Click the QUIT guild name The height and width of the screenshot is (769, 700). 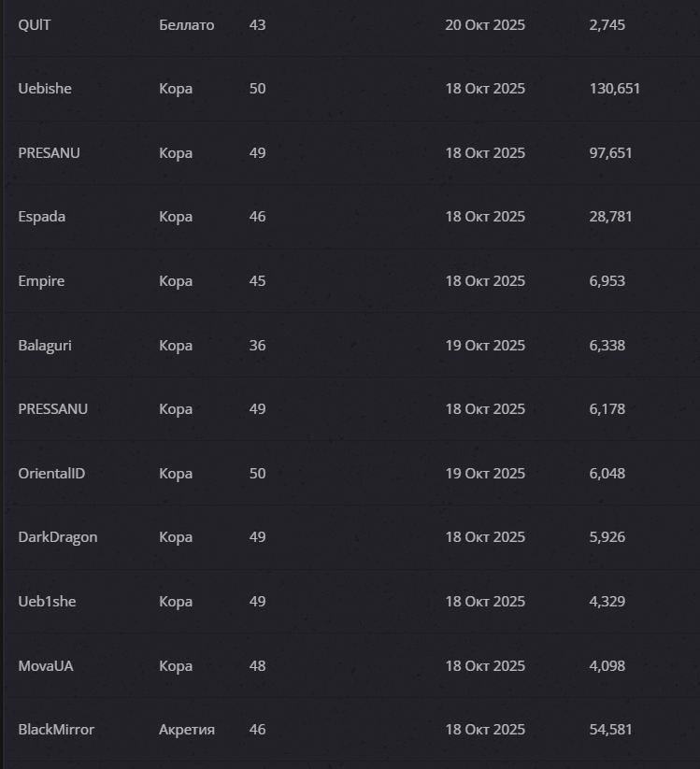pos(35,25)
